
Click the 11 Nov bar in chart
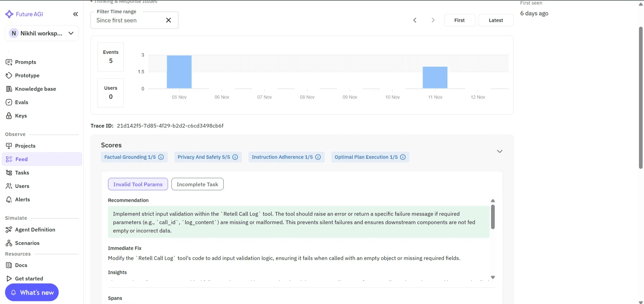[435, 77]
